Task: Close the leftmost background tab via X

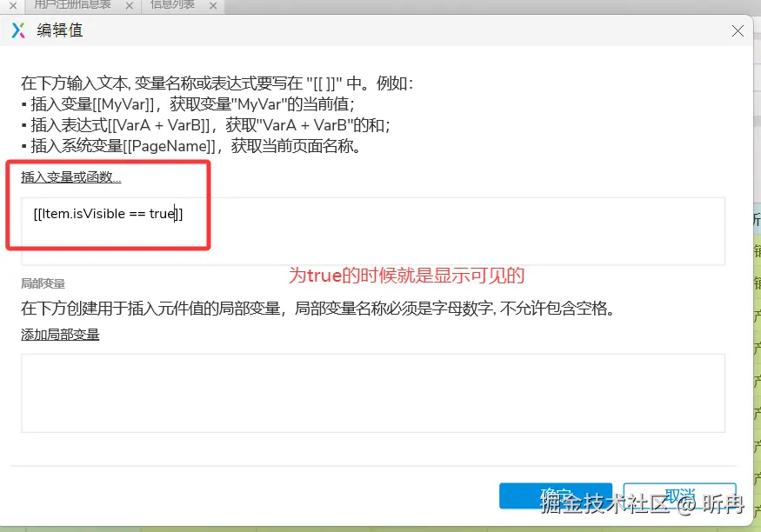Action: tap(13, 5)
